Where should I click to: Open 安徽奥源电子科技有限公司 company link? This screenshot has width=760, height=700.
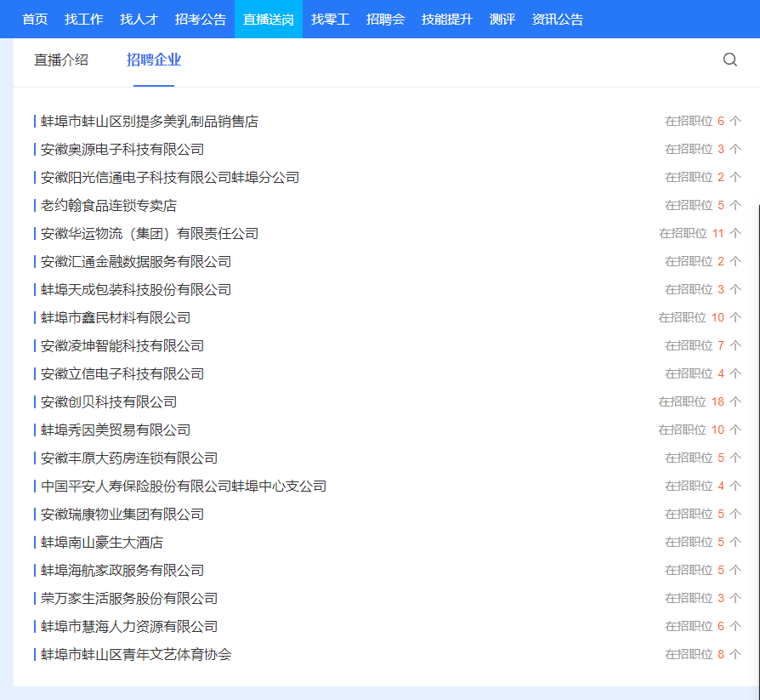(x=122, y=150)
